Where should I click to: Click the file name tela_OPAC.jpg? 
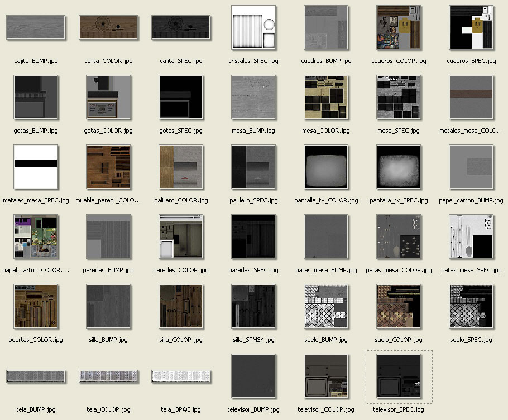point(181,409)
